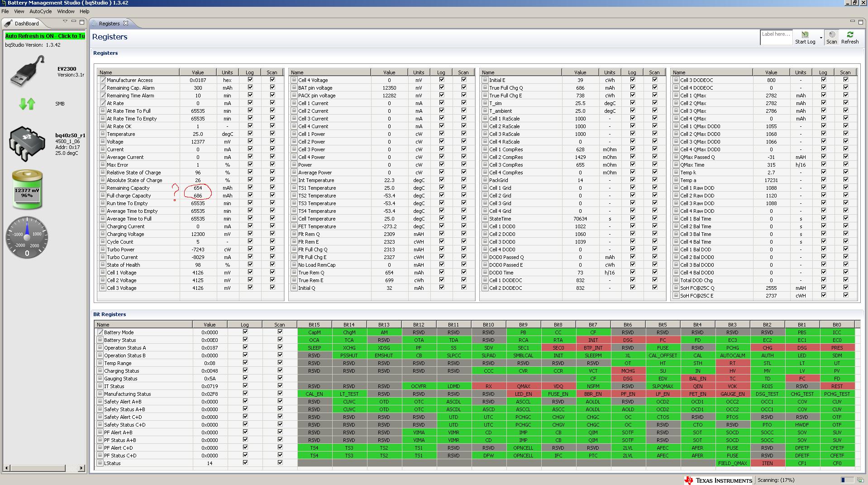
Task: Toggle Log checkbox for Cell 1 QMax
Action: point(823,95)
